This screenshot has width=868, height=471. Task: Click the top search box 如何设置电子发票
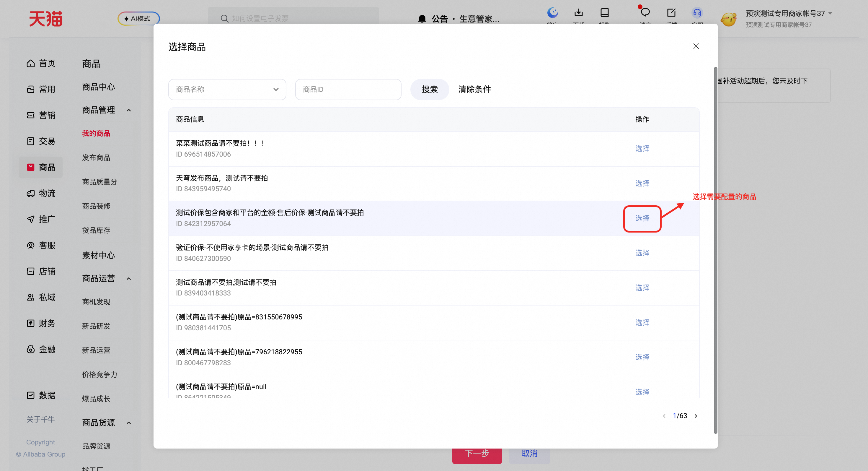(293, 16)
